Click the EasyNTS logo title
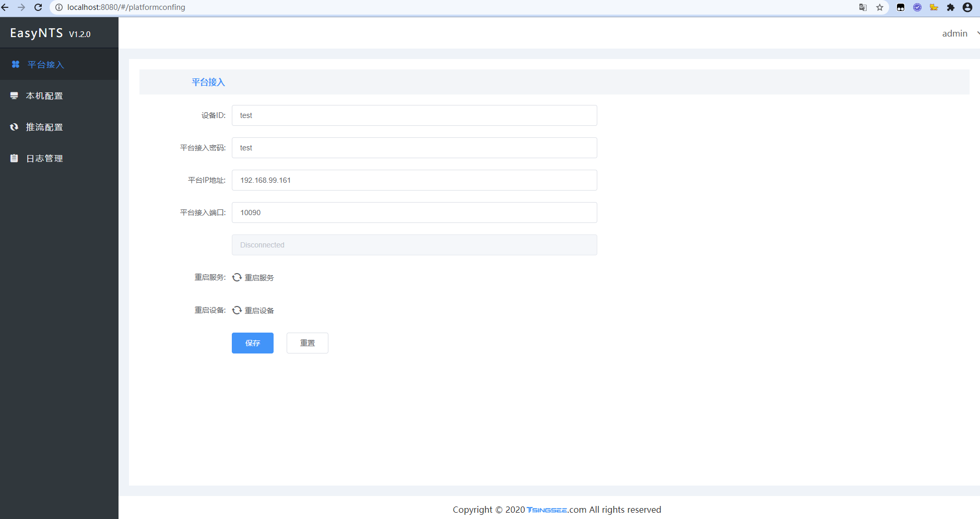The width and height of the screenshot is (980, 519). (37, 33)
